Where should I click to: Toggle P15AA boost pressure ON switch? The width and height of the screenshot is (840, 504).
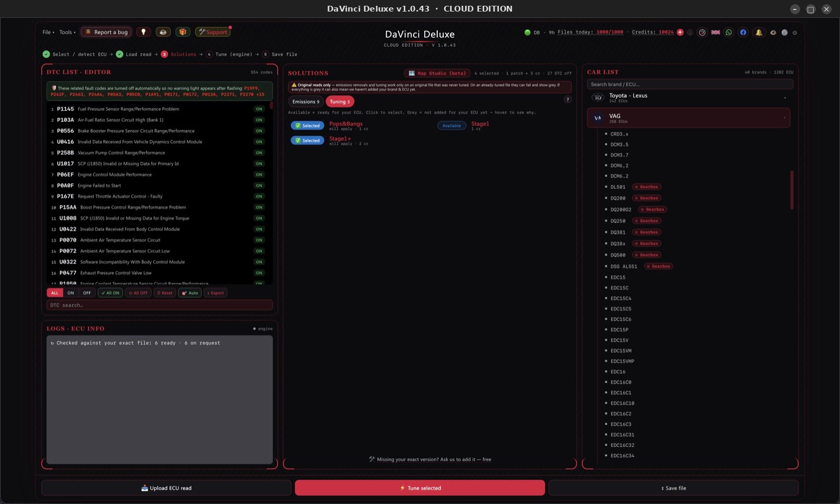[259, 207]
